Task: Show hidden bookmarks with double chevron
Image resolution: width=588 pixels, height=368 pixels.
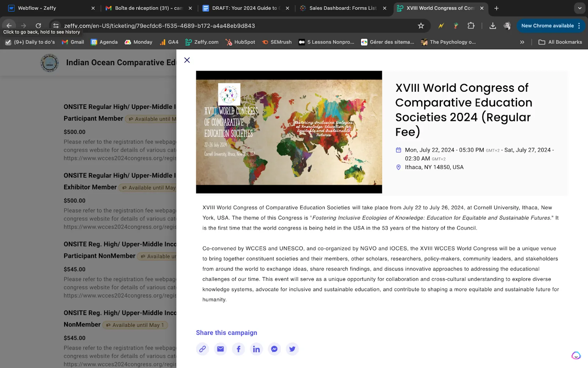Action: 522,42
